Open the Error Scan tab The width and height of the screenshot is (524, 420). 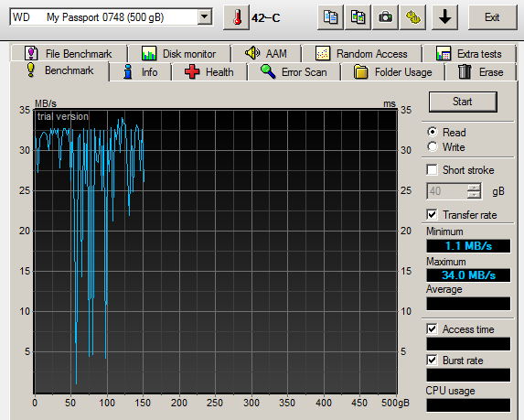(x=294, y=72)
